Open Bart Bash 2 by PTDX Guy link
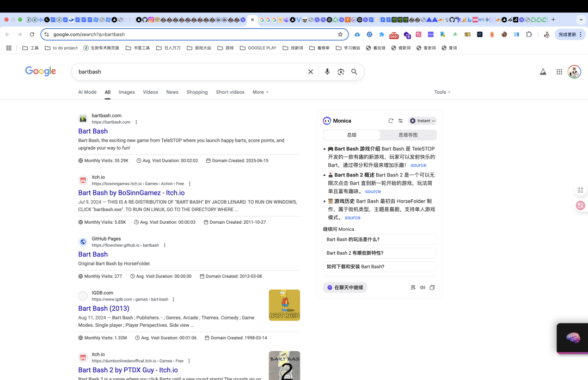588x380 pixels. pos(128,370)
